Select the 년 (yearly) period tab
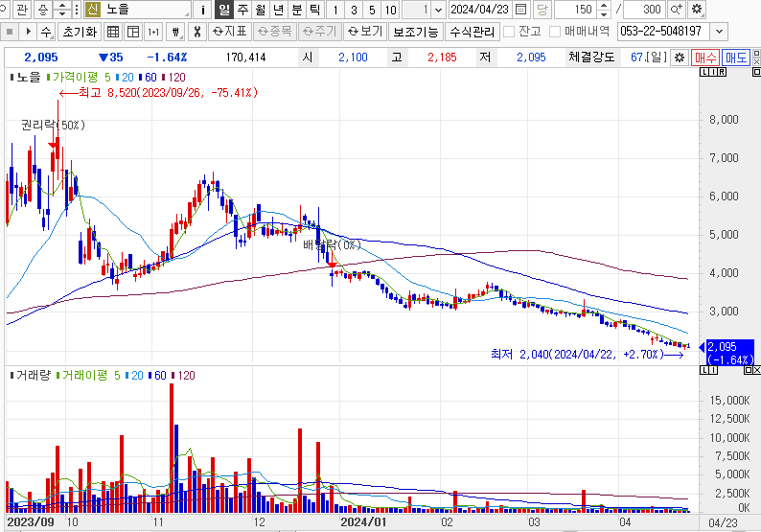Image resolution: width=761 pixels, height=532 pixels. click(279, 10)
